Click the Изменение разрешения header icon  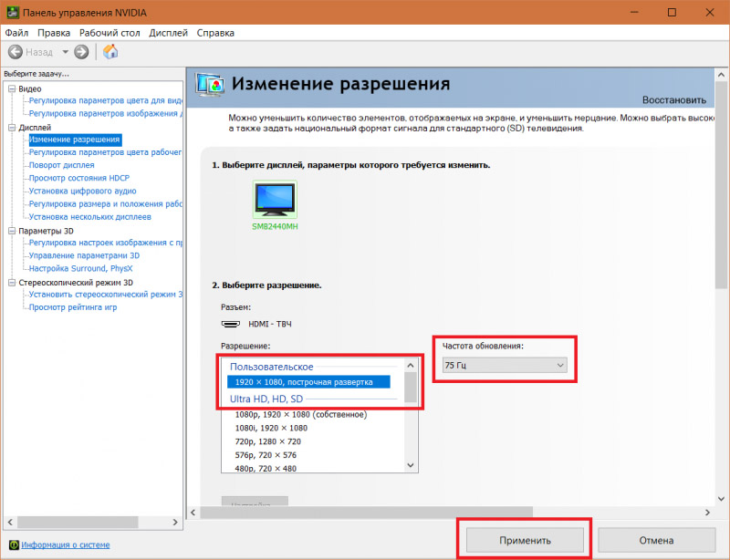point(210,85)
